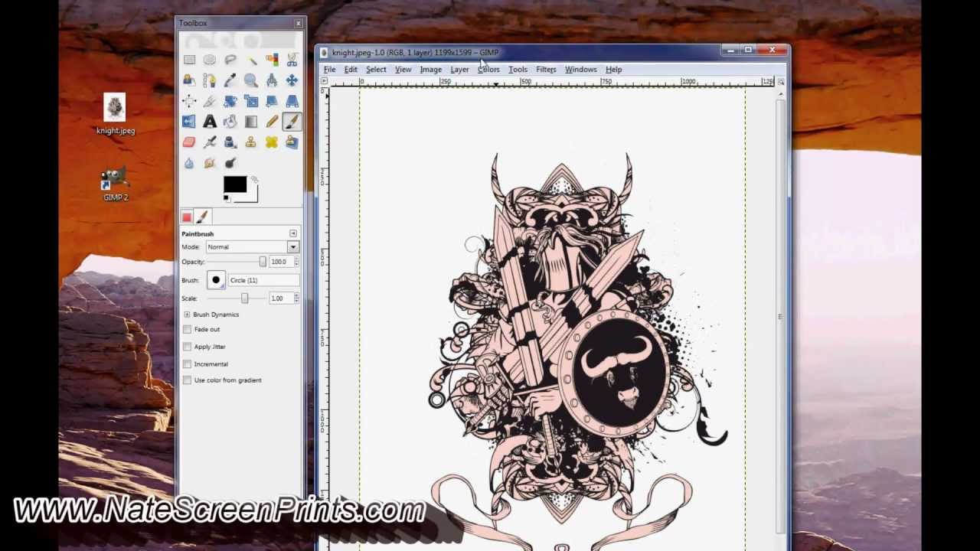980x551 pixels.
Task: Open the Filters menu
Action: tap(546, 70)
